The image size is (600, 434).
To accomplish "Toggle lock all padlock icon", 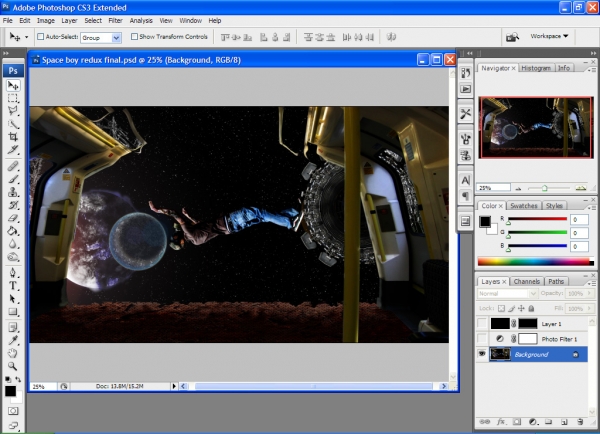I will tap(531, 308).
